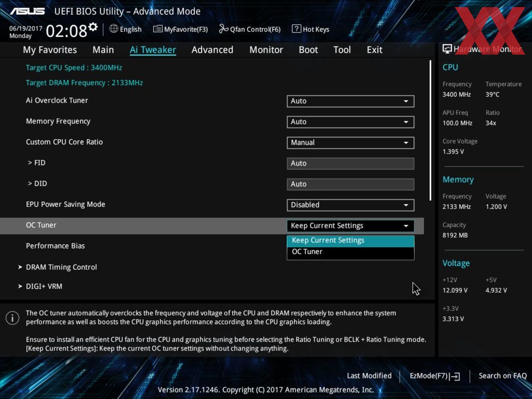532x399 pixels.
Task: Click the +5V value 4.932 V
Action: click(x=496, y=290)
